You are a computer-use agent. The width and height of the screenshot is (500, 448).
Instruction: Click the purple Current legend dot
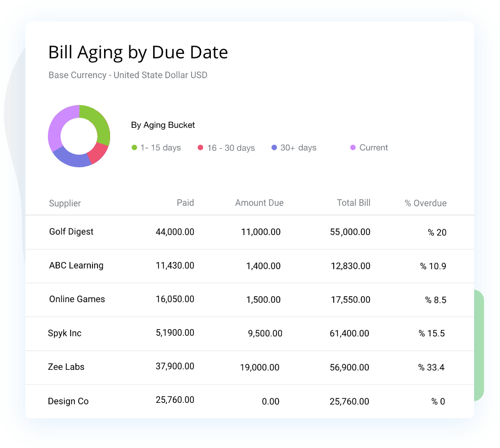353,147
